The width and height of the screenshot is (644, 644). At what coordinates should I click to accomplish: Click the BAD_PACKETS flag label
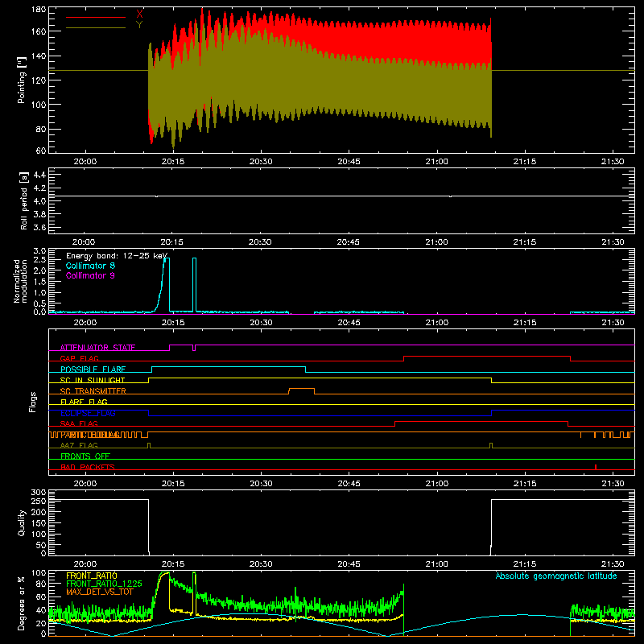[88, 467]
